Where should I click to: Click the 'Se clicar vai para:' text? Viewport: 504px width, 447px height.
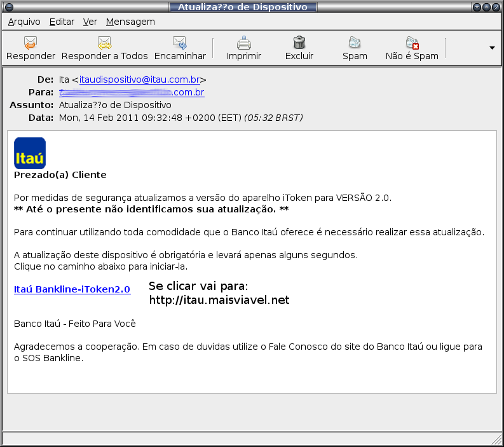coord(198,286)
